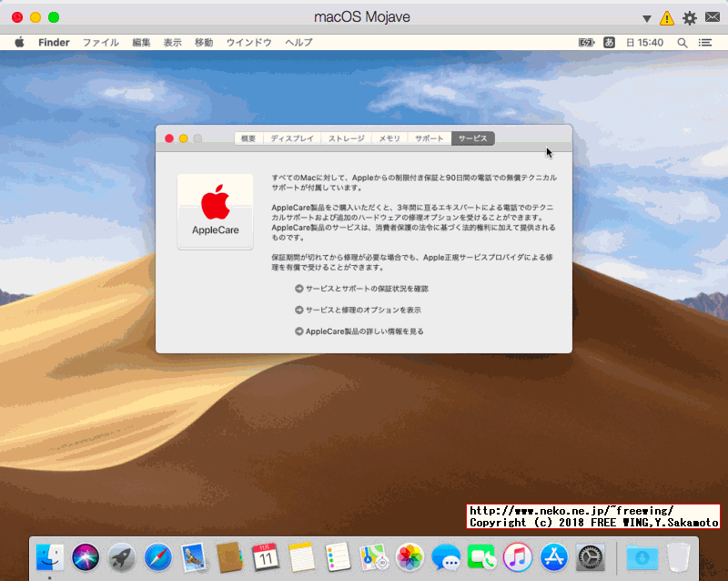Open Photos from the Dock

409,558
